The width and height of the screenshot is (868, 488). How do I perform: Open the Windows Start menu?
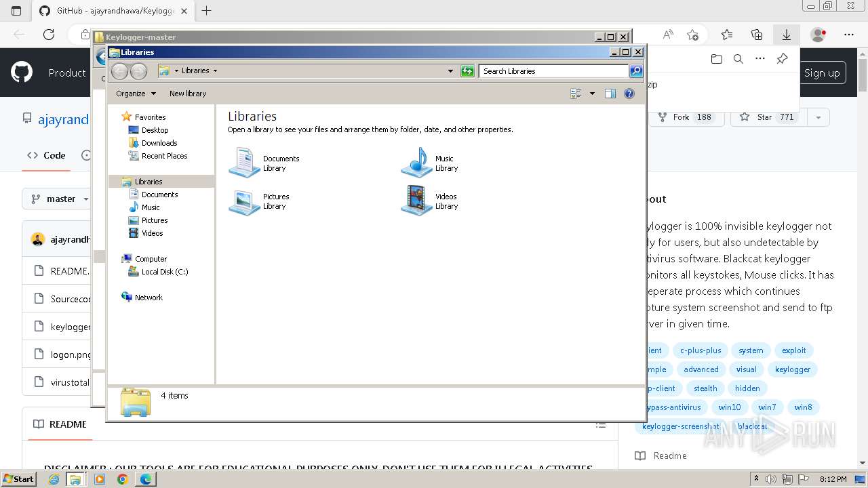coord(18,479)
